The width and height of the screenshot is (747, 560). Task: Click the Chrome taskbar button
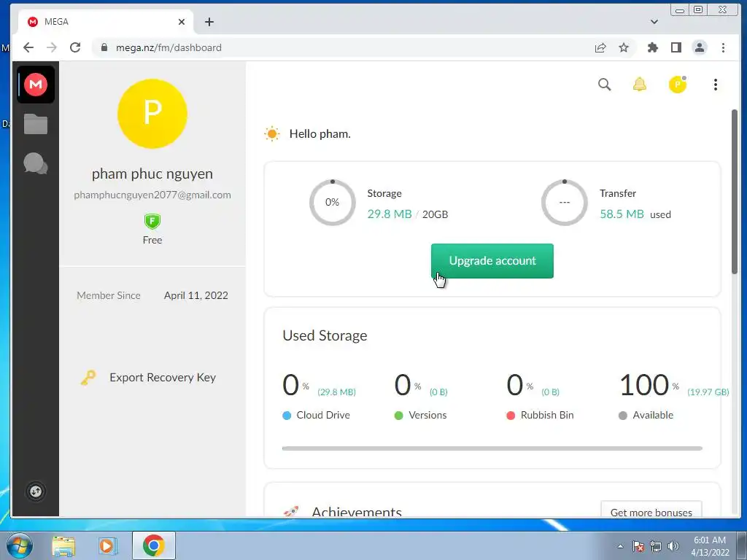coord(153,545)
